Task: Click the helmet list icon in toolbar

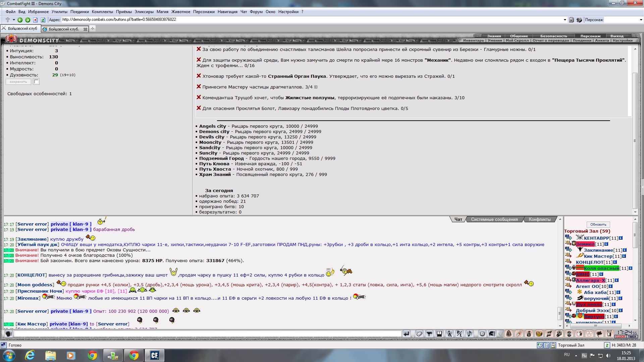Action: (x=492, y=334)
